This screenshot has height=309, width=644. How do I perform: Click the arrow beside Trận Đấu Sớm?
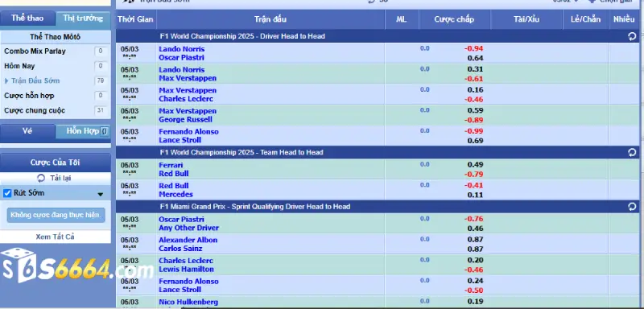coord(7,80)
